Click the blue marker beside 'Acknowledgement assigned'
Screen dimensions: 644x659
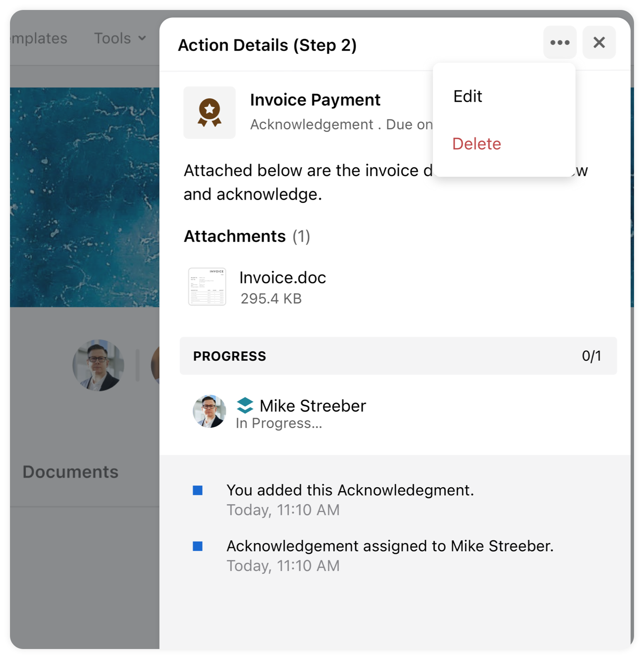[198, 546]
